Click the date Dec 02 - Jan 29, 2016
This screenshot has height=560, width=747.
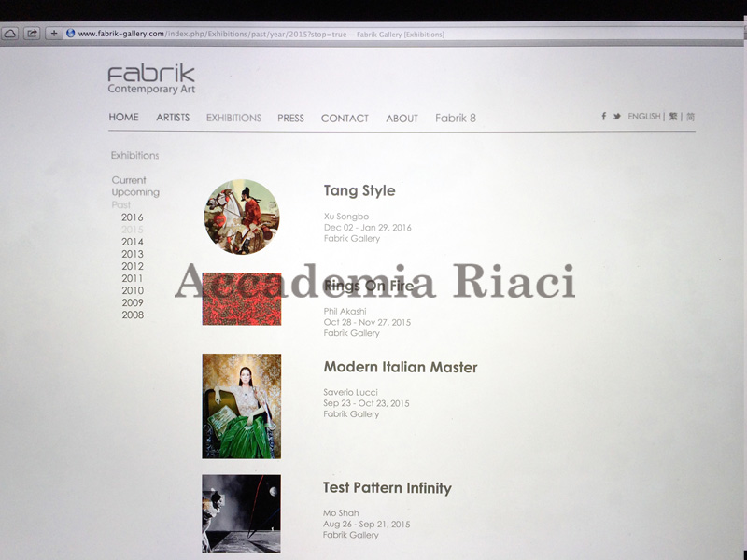[x=367, y=228]
